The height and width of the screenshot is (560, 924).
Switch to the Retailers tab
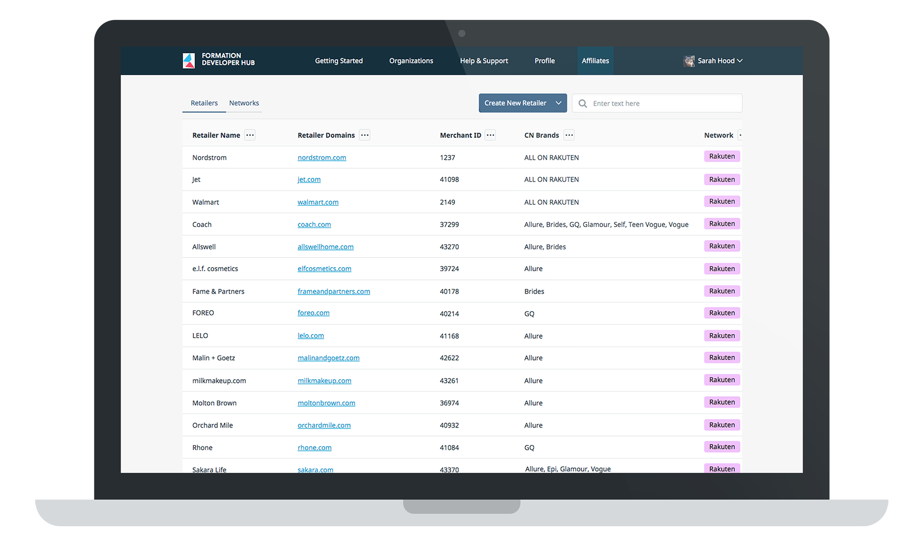tap(204, 103)
